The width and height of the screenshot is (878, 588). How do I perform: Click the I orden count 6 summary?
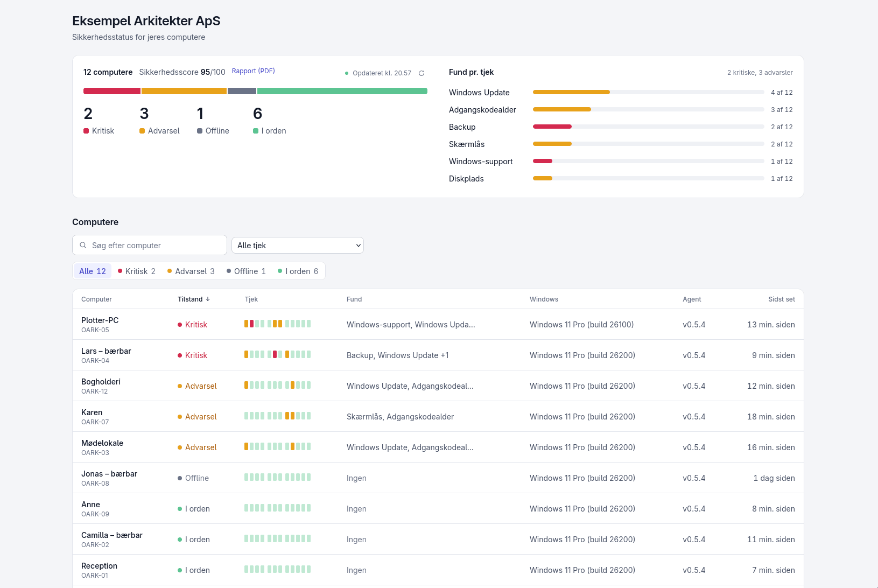pos(269,121)
